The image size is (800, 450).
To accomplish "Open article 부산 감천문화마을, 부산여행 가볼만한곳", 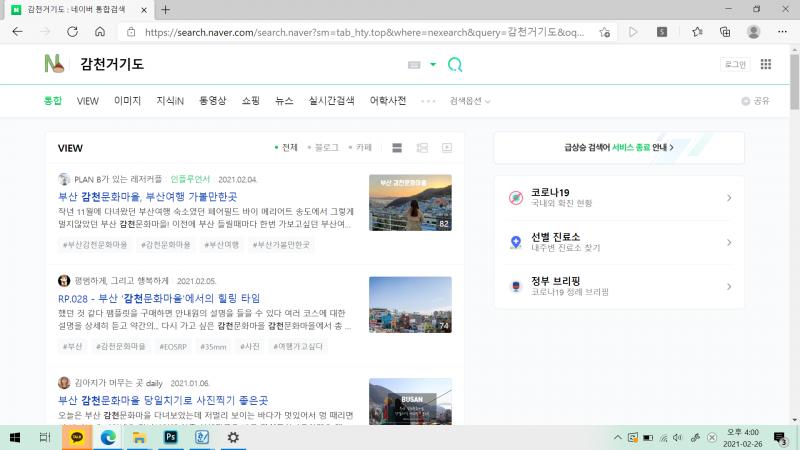I will tap(147, 196).
